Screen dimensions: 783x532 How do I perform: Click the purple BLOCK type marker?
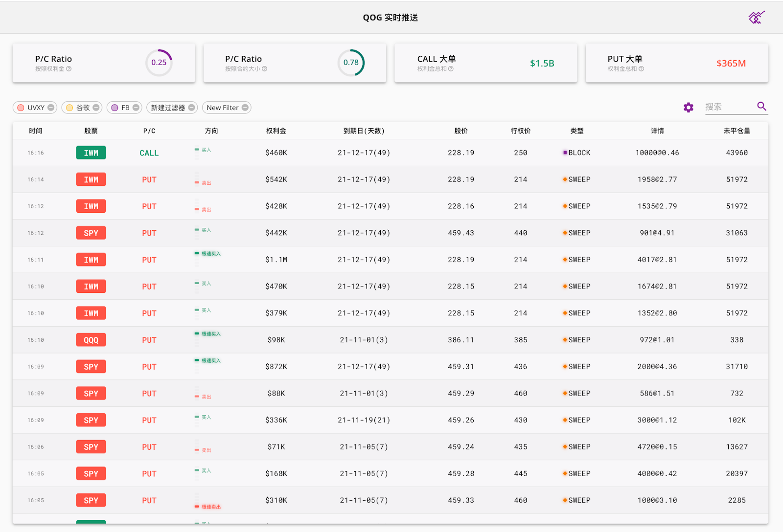tap(565, 153)
